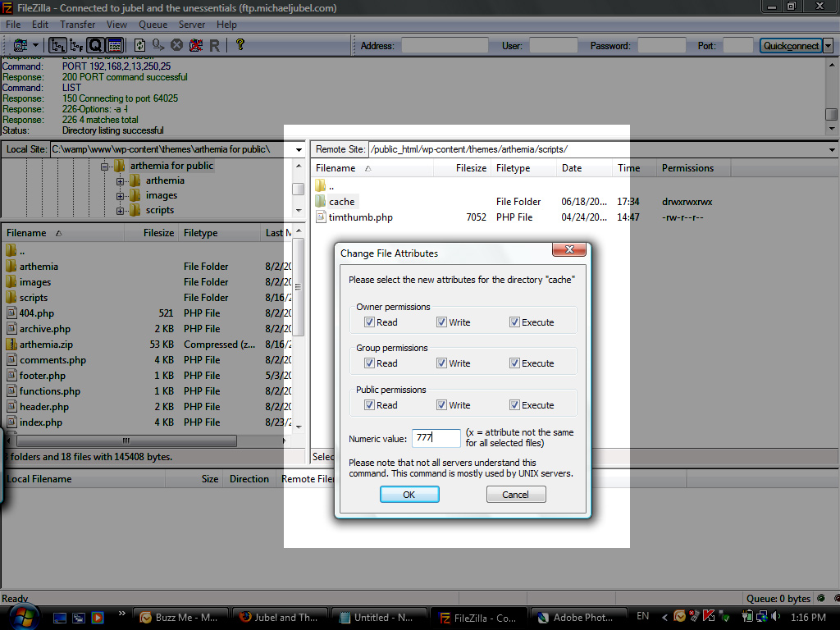Screen dimensions: 840x630
Task: Click the yellow question mark help icon
Action: pos(240,46)
